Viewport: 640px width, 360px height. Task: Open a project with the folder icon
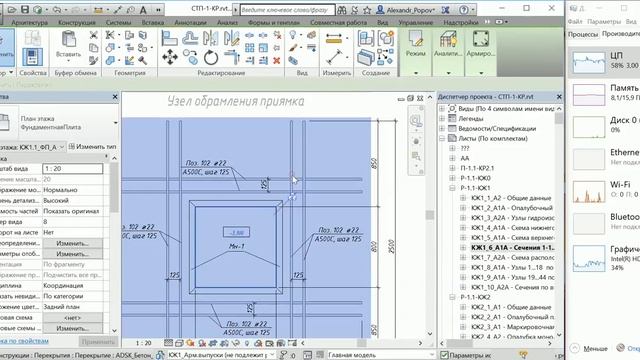(x=12, y=9)
